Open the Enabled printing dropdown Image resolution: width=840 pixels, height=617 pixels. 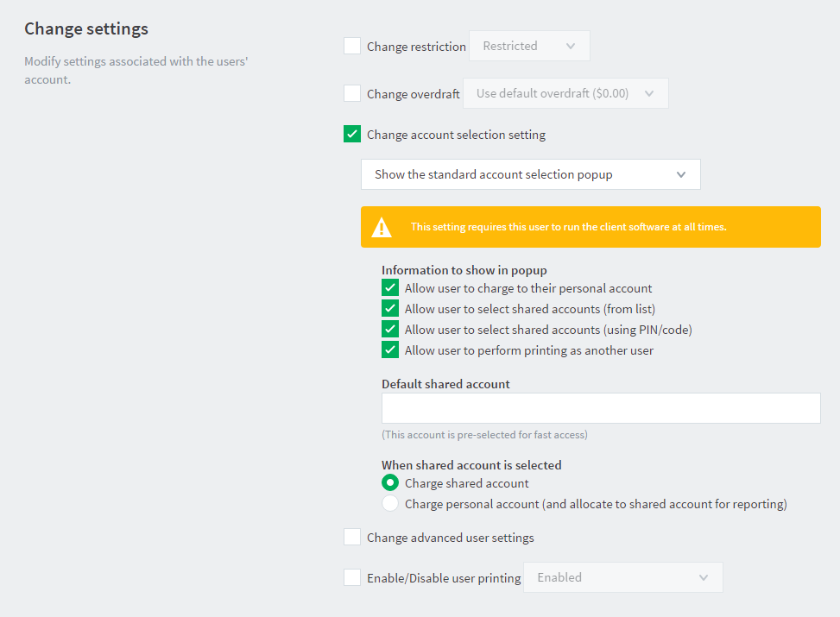(x=623, y=577)
